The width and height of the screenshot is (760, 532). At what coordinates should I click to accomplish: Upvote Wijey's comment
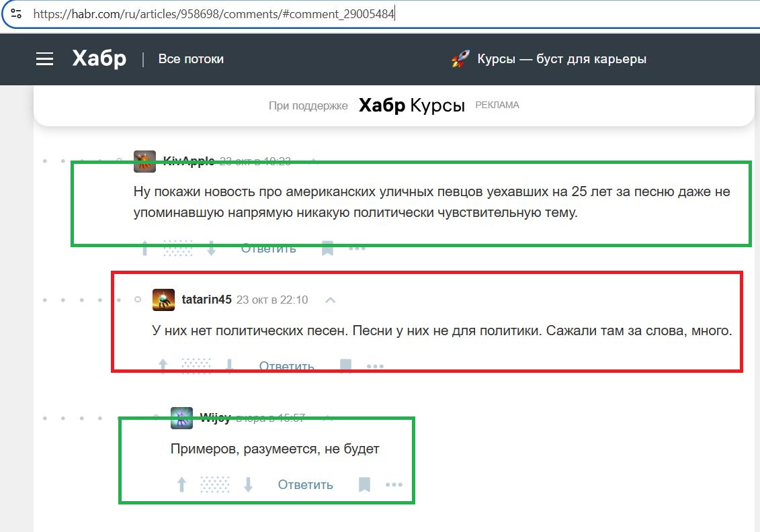[181, 484]
